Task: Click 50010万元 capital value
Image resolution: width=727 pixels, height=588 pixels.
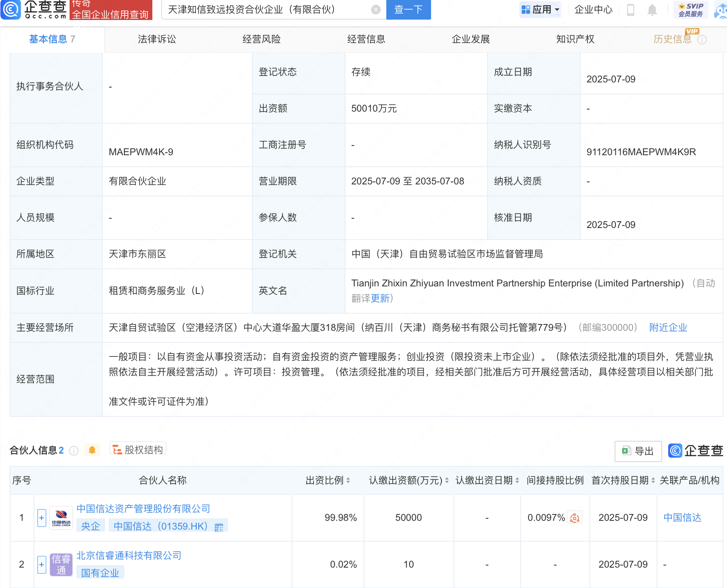Action: 374,108
